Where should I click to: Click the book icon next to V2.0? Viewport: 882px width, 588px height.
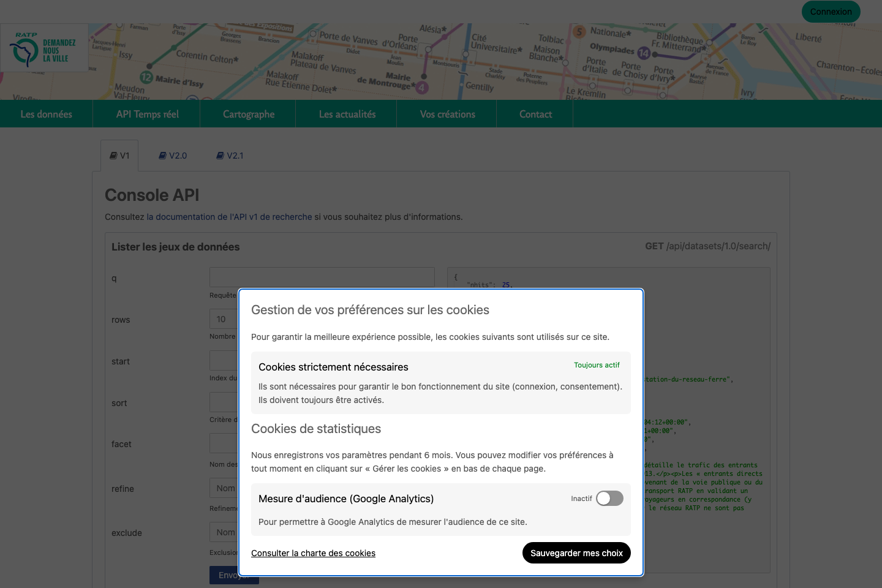pyautogui.click(x=162, y=155)
